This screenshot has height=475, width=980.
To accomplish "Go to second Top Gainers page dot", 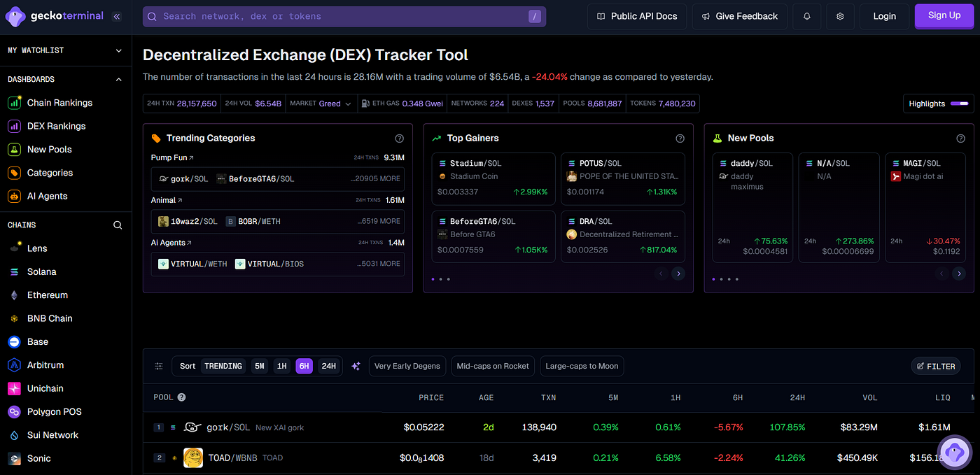I will [x=440, y=279].
